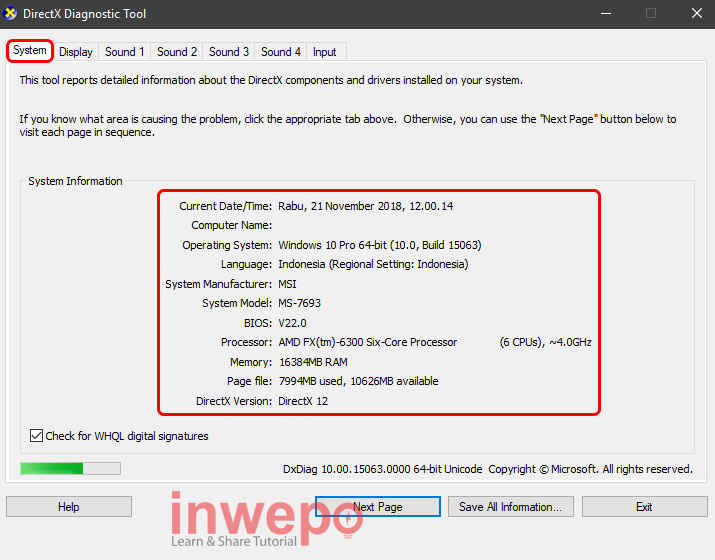Click the '(6 CPUs), ~4.0GHz' text
Image resolution: width=715 pixels, height=560 pixels.
click(x=545, y=342)
